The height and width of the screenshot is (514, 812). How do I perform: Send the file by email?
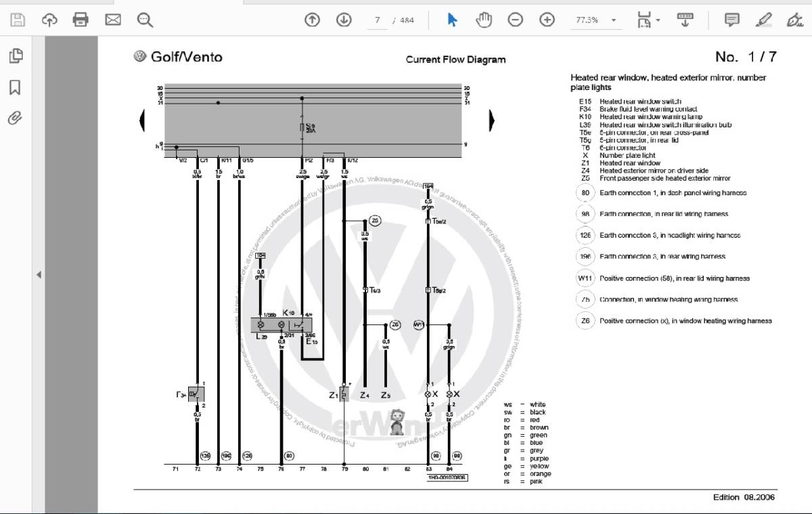point(112,20)
